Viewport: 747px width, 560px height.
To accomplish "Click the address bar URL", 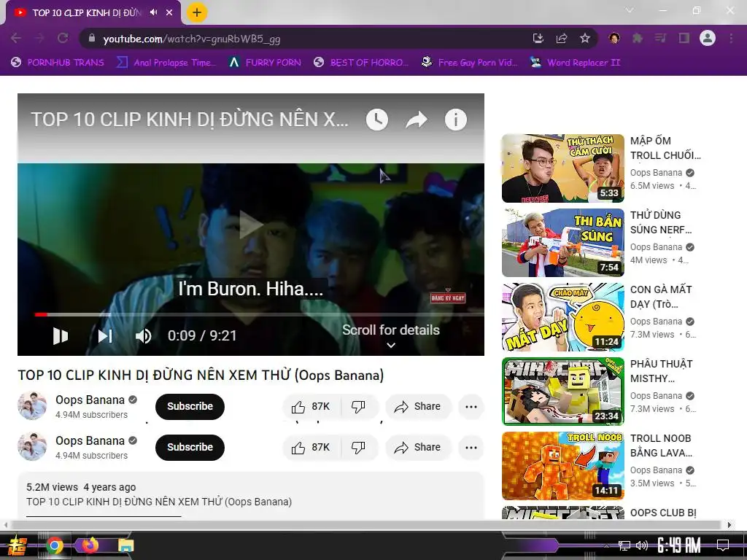I will [192, 39].
